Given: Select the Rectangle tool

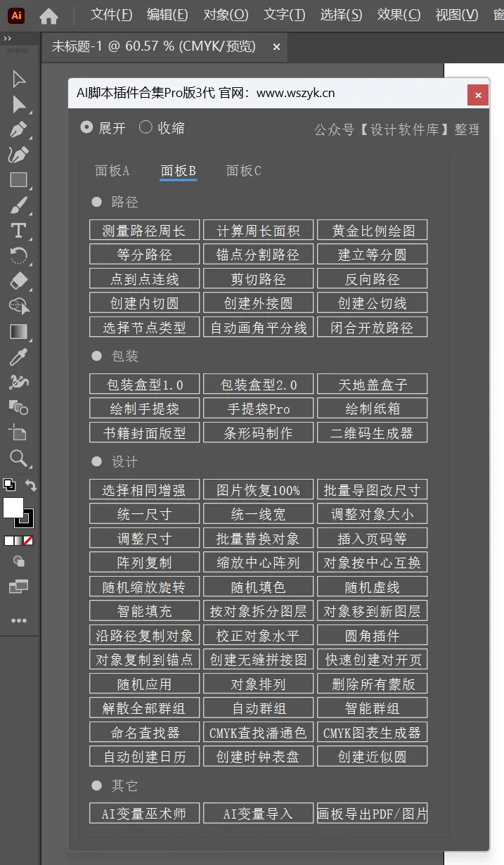Looking at the screenshot, I should click(x=19, y=180).
